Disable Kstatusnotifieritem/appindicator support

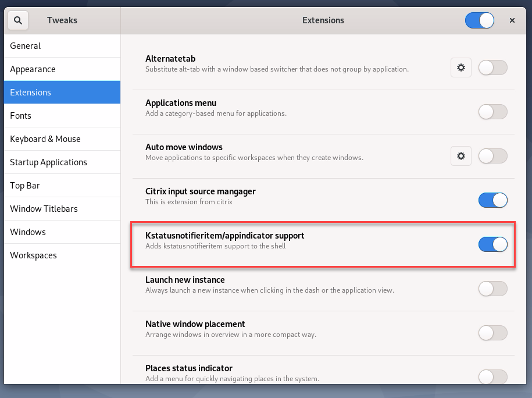(492, 244)
